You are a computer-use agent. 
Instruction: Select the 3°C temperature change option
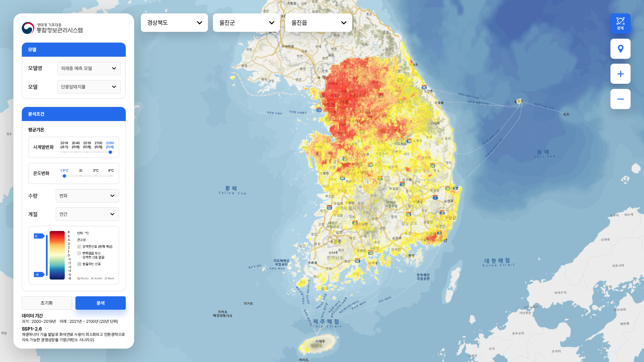96,176
